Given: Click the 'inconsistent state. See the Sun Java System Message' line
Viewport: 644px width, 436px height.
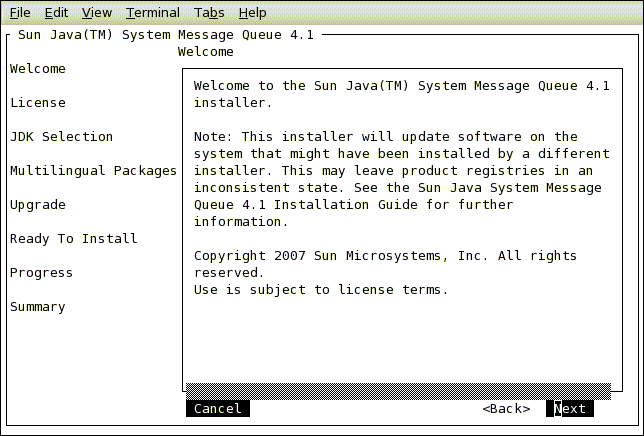Looking at the screenshot, I should coord(398,188).
